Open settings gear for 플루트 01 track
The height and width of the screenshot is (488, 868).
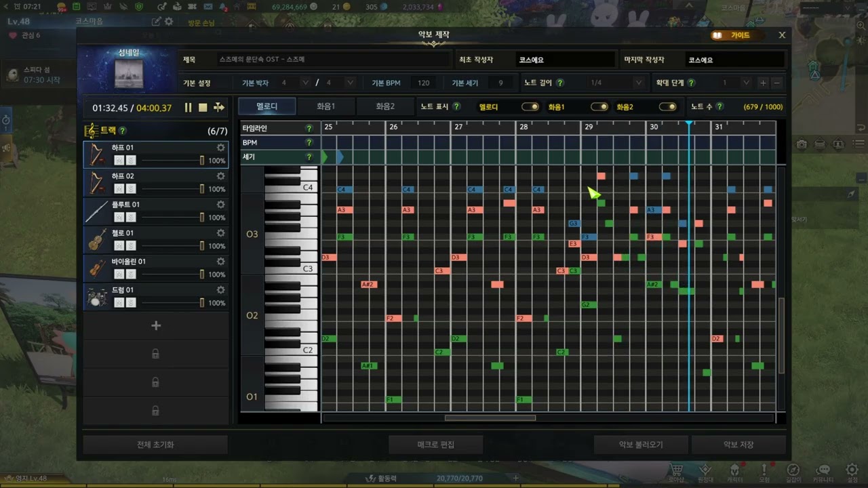220,205
